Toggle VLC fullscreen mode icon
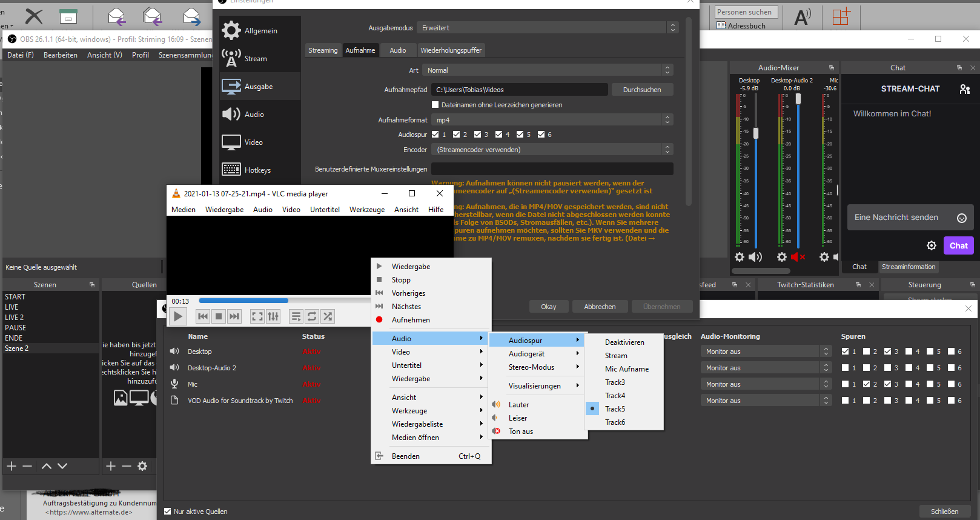This screenshot has width=980, height=520. click(257, 316)
